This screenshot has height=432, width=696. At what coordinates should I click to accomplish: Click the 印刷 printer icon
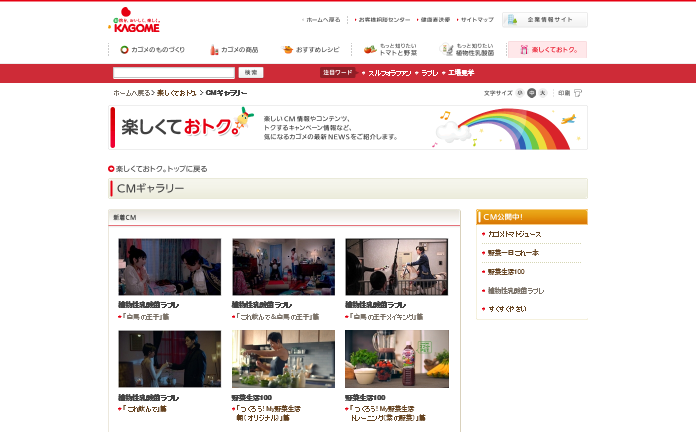point(578,93)
